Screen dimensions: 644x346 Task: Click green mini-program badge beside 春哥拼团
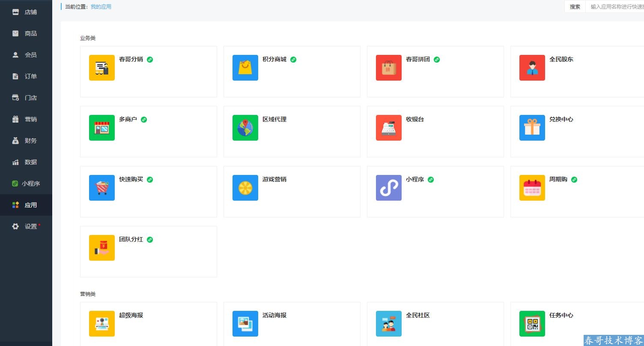[x=437, y=60]
